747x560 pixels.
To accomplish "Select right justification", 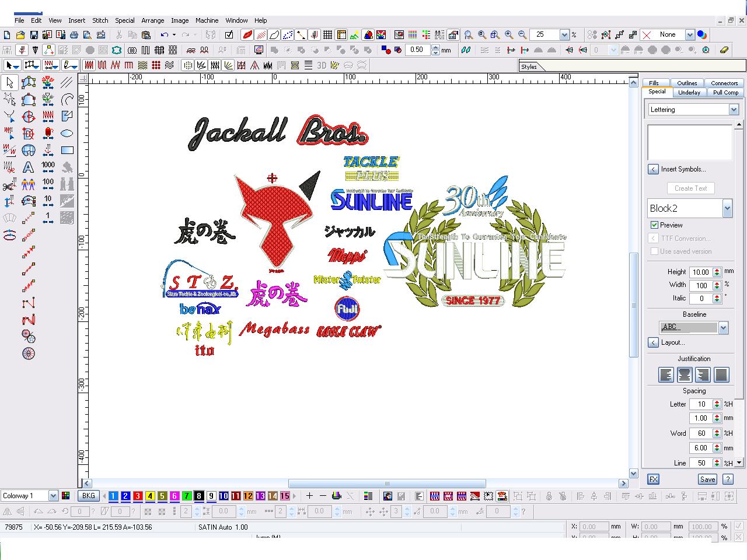I will point(703,375).
